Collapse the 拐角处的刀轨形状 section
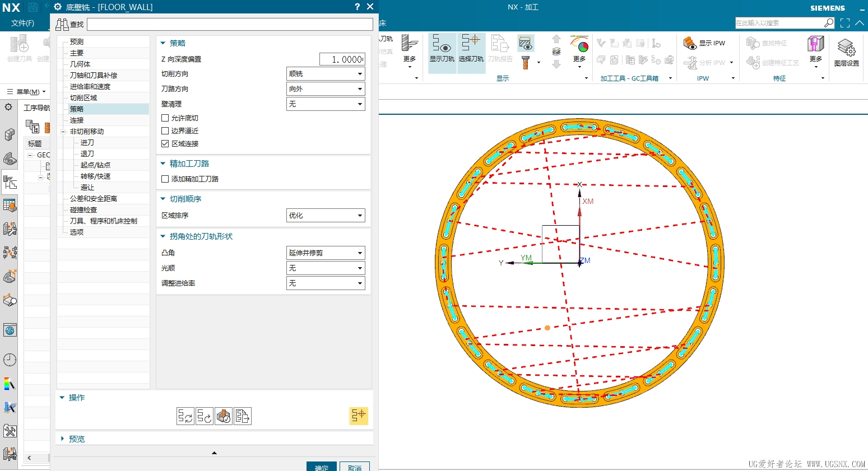Viewport: 868px width, 471px height. (x=197, y=236)
